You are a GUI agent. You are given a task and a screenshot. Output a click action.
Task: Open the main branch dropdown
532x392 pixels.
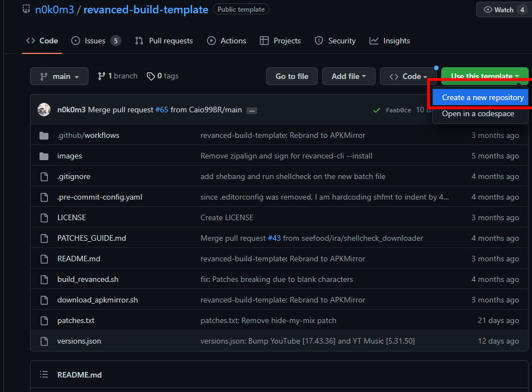(x=59, y=76)
